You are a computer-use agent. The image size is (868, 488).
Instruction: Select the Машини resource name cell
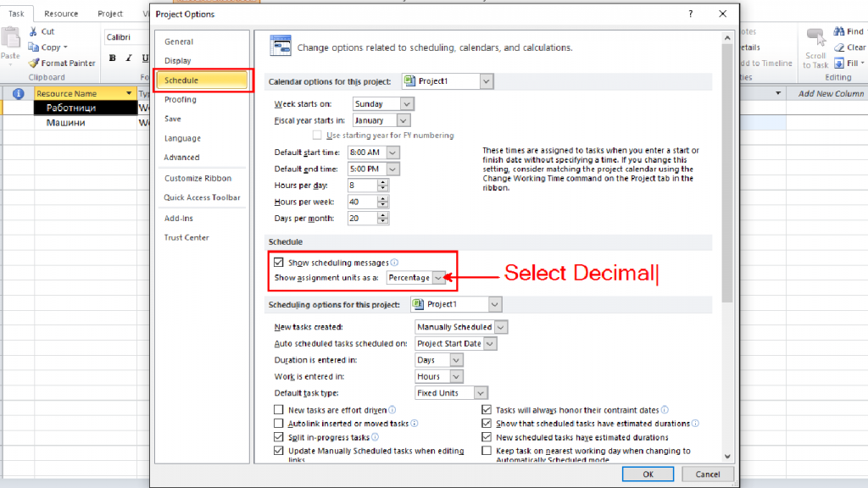(x=86, y=122)
